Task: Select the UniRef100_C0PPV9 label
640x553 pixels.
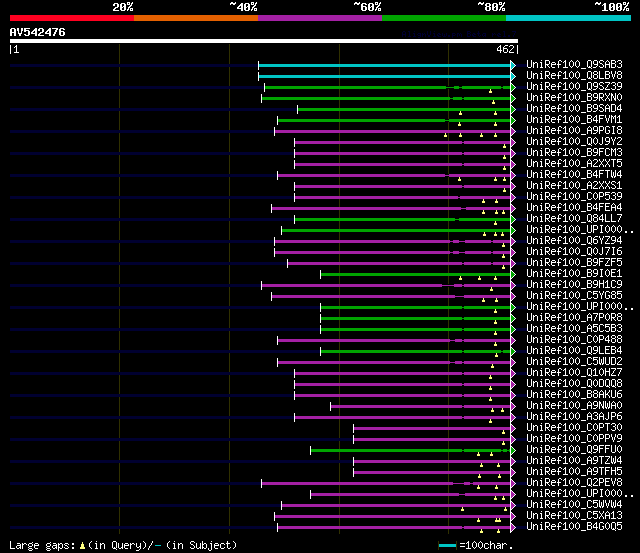Action: pyautogui.click(x=574, y=439)
